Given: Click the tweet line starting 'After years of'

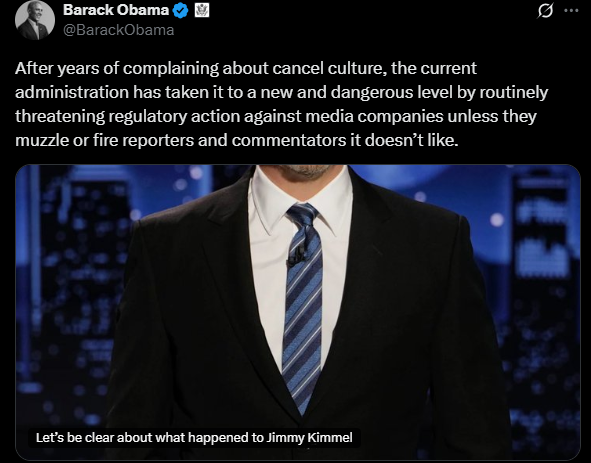Looking at the screenshot, I should point(246,68).
